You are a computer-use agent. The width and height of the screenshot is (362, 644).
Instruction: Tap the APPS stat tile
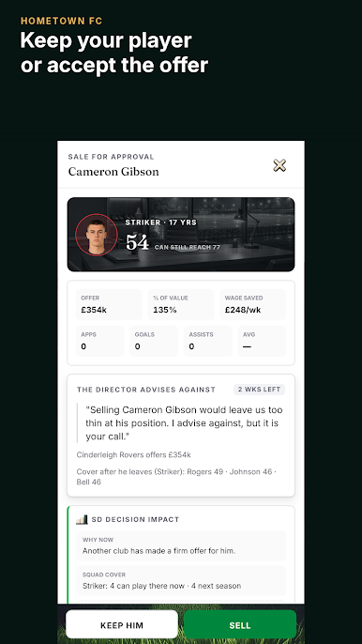[x=99, y=341]
